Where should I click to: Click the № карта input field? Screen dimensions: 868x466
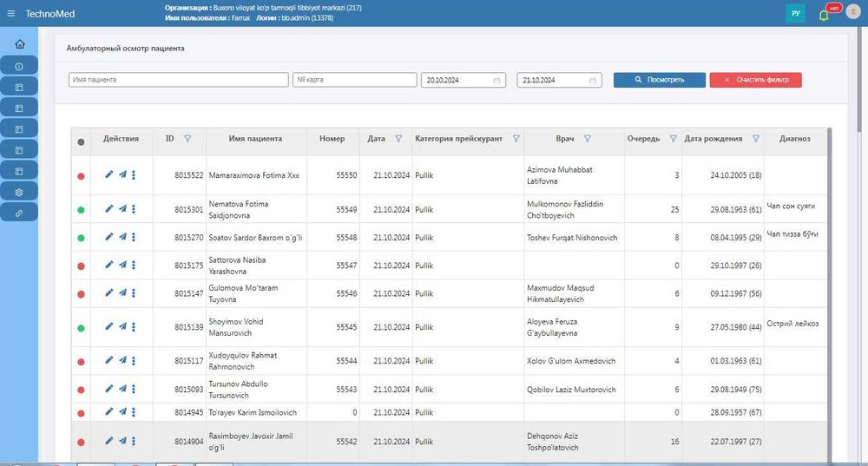[x=353, y=80]
